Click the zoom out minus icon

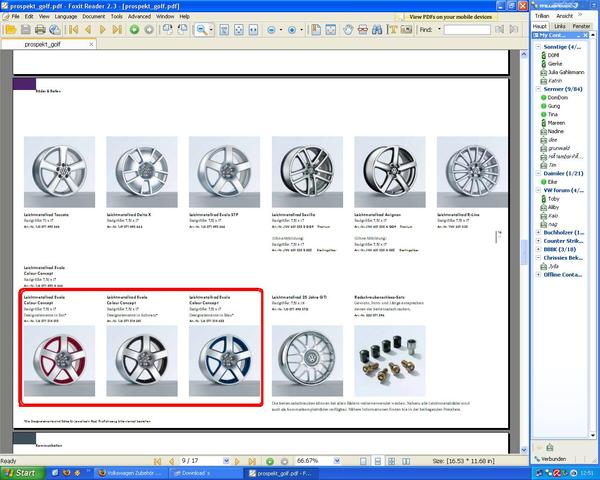271,29
